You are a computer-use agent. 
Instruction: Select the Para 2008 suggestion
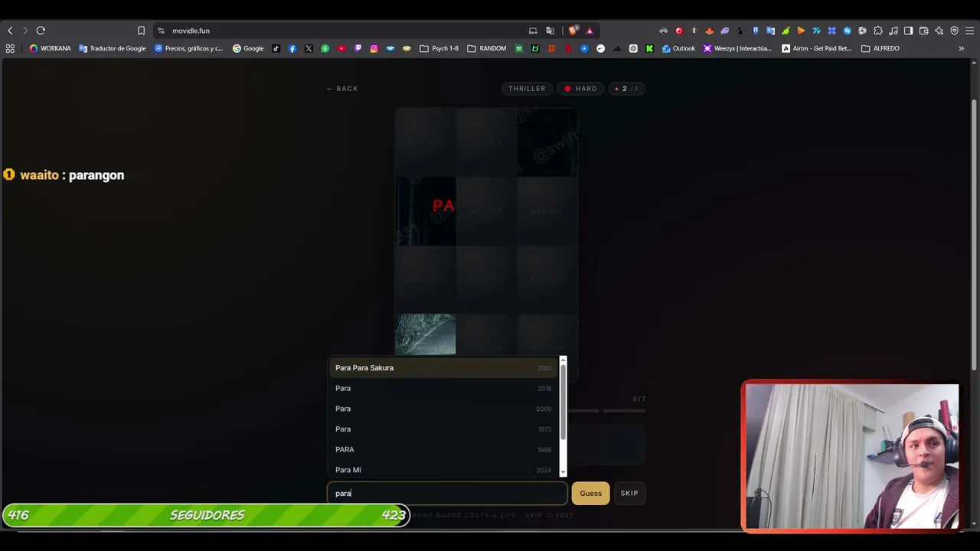[x=443, y=409]
